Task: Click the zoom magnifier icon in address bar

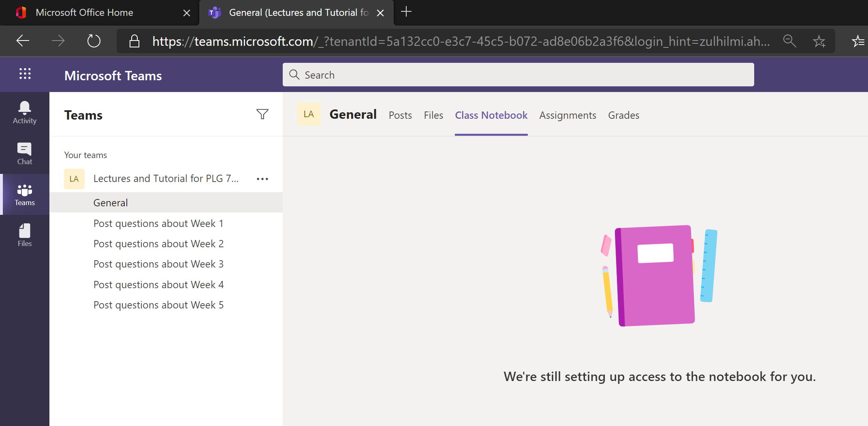Action: pyautogui.click(x=789, y=41)
